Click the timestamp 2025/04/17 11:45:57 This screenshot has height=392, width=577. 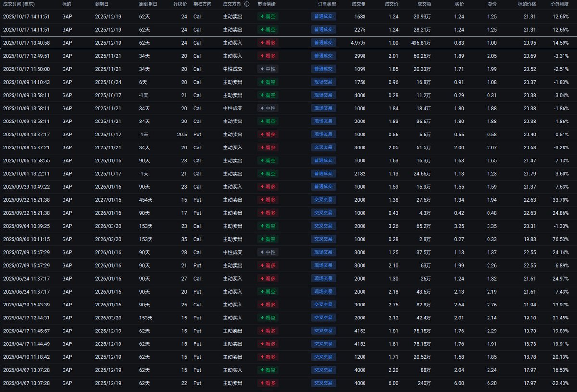click(x=26, y=331)
